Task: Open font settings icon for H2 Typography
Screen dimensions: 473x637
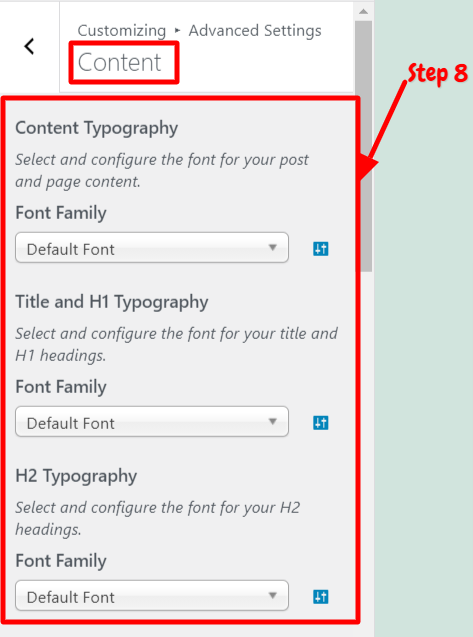Action: pos(321,597)
